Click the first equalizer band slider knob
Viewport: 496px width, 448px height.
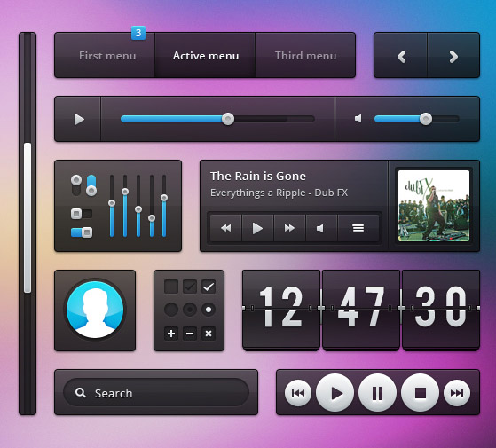112,203
